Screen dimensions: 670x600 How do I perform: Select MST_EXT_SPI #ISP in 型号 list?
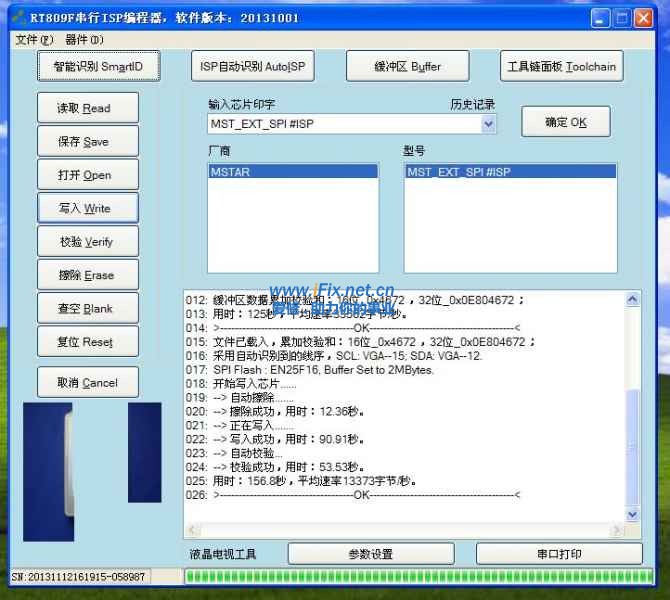[x=511, y=172]
